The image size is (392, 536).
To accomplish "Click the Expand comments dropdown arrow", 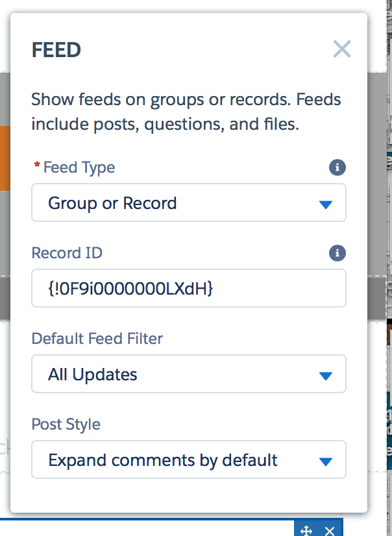I will (326, 461).
